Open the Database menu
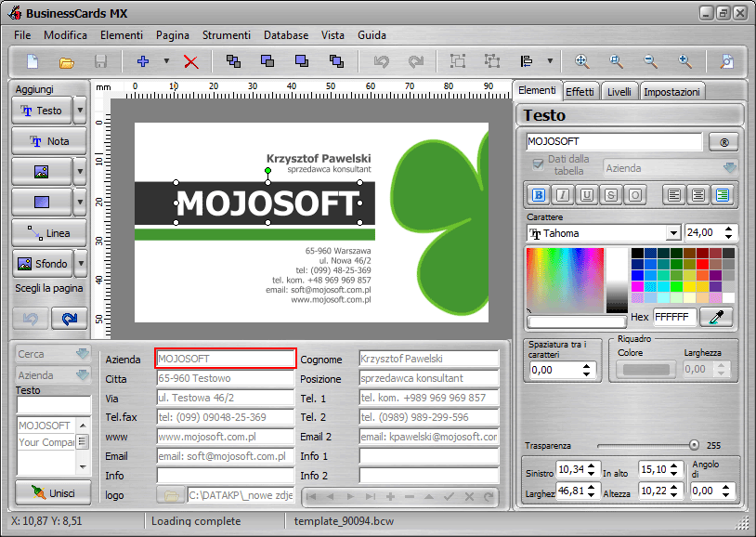 pyautogui.click(x=286, y=35)
